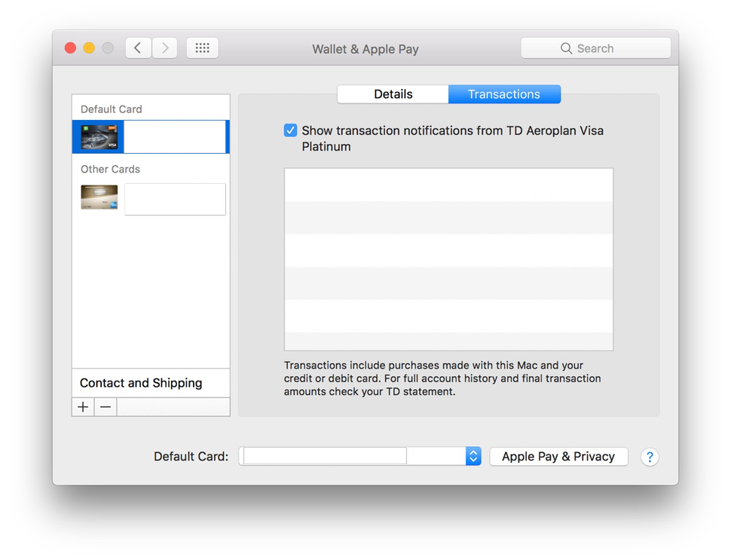This screenshot has height=560, width=731.
Task: Navigate back using the left arrow
Action: 138,47
